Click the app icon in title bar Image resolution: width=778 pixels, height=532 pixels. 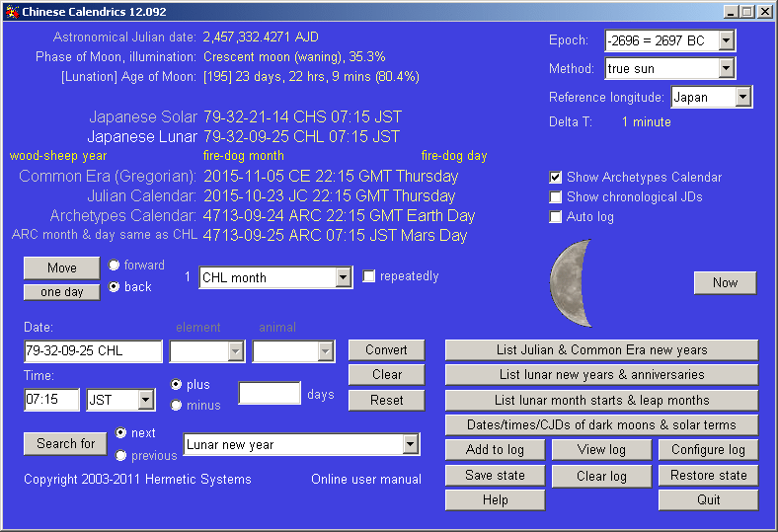[11, 12]
